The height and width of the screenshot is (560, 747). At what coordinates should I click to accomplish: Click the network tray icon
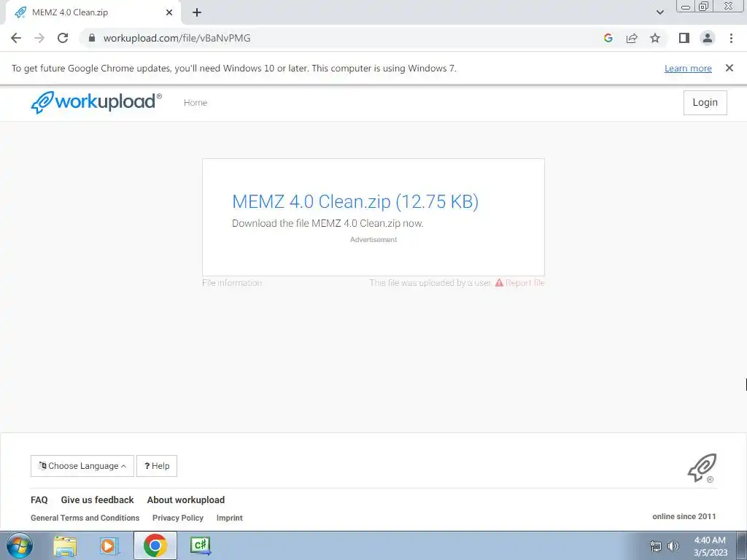click(656, 546)
